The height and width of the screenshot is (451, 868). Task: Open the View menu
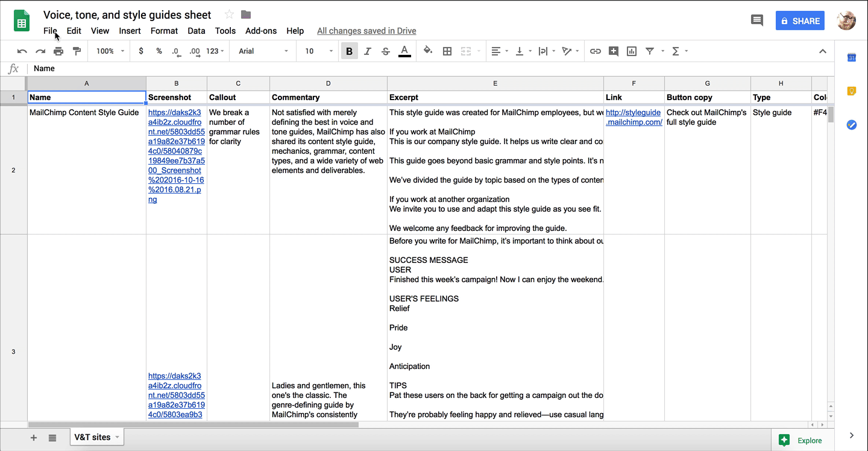pyautogui.click(x=100, y=31)
